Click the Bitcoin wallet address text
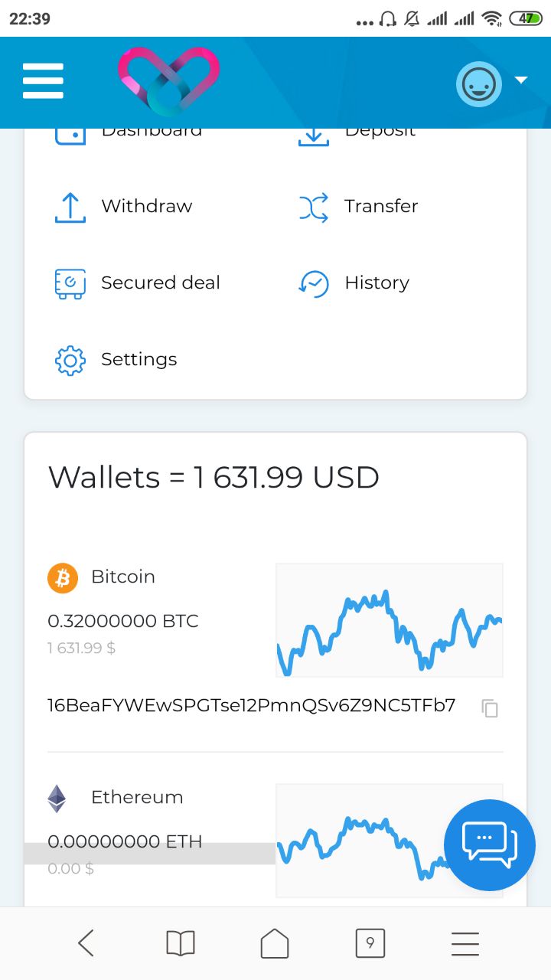 (251, 705)
